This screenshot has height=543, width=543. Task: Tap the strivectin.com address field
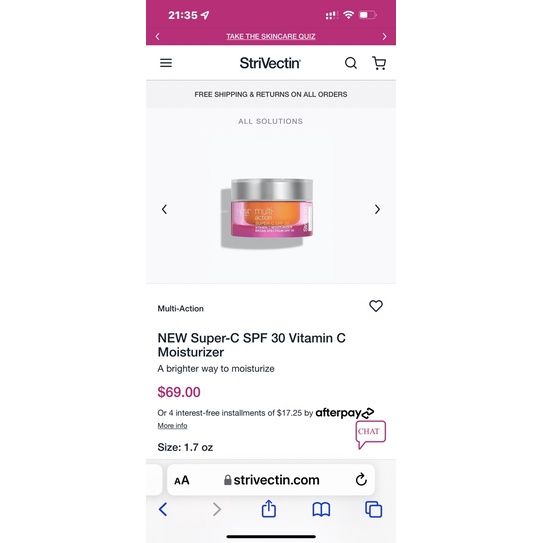pos(271,480)
